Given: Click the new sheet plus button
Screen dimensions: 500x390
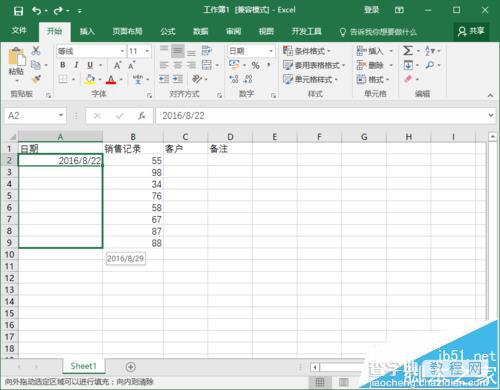Looking at the screenshot, I should pyautogui.click(x=130, y=367).
